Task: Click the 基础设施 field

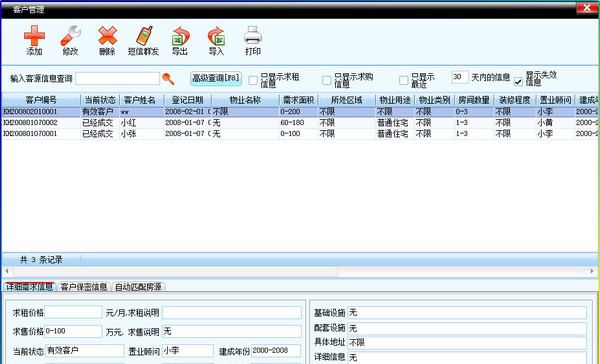Action: click(x=467, y=312)
